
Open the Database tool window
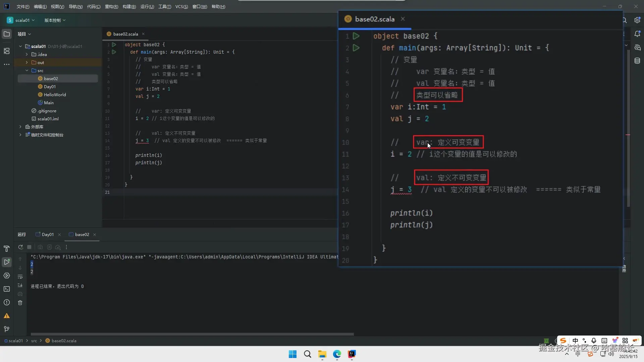coord(637,61)
